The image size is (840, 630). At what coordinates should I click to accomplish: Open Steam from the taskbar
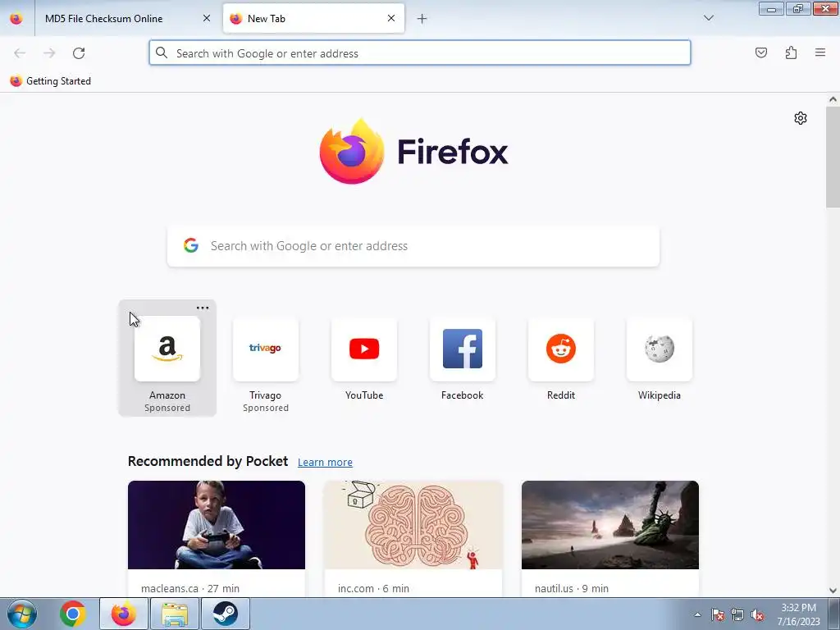point(226,614)
